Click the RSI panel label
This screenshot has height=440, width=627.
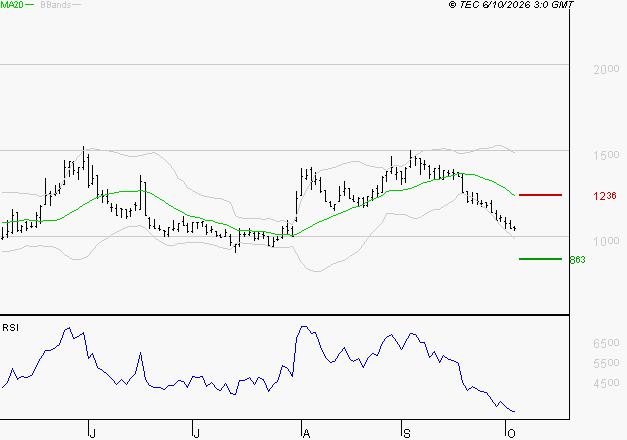point(10,328)
